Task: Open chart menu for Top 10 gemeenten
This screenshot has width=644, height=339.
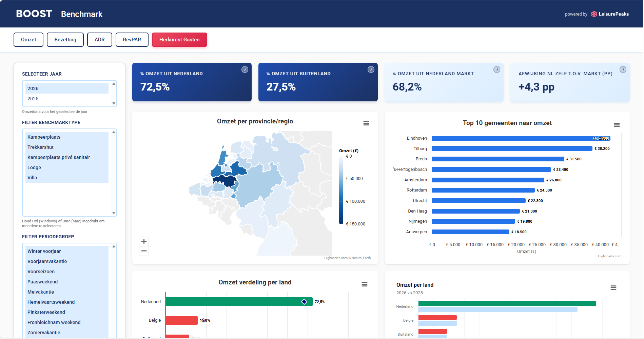Action: coord(617,125)
